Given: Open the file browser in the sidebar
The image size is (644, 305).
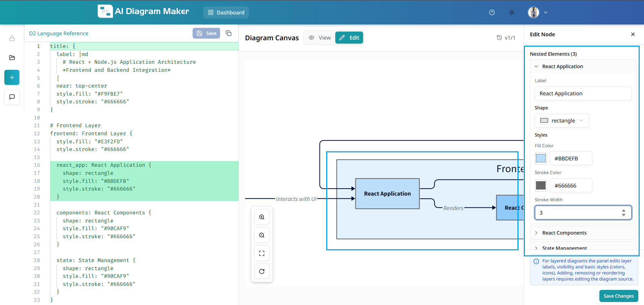Looking at the screenshot, I should [12, 58].
